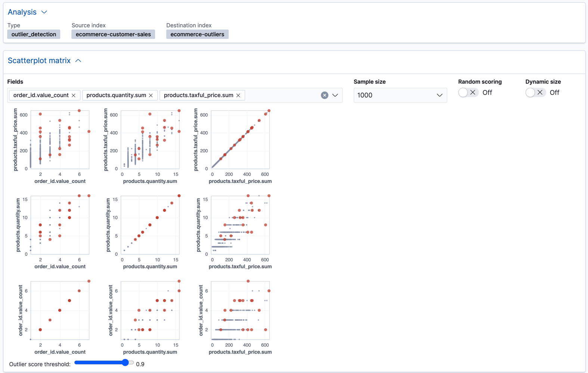Open the Fields combo box dropdown arrow
The width and height of the screenshot is (588, 373).
(335, 95)
